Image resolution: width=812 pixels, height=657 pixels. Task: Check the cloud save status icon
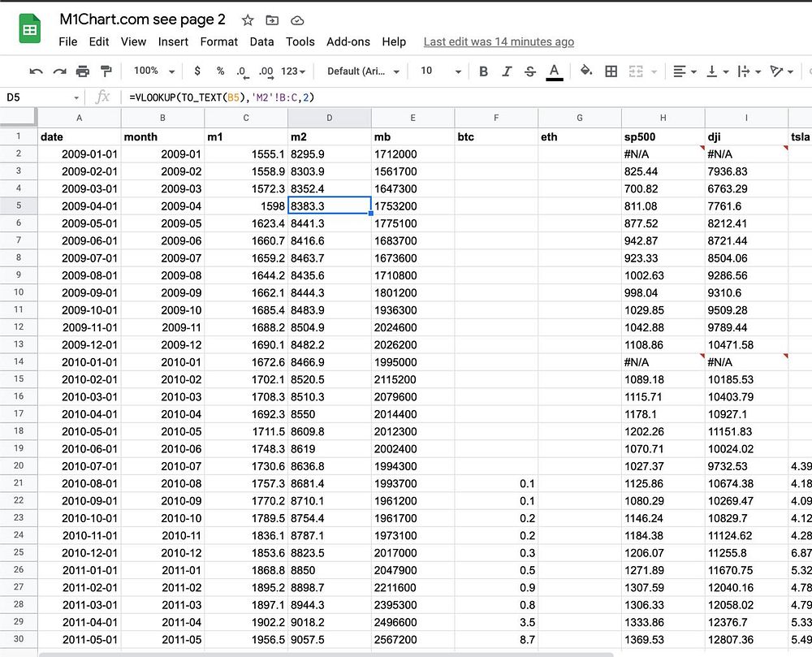pos(296,20)
